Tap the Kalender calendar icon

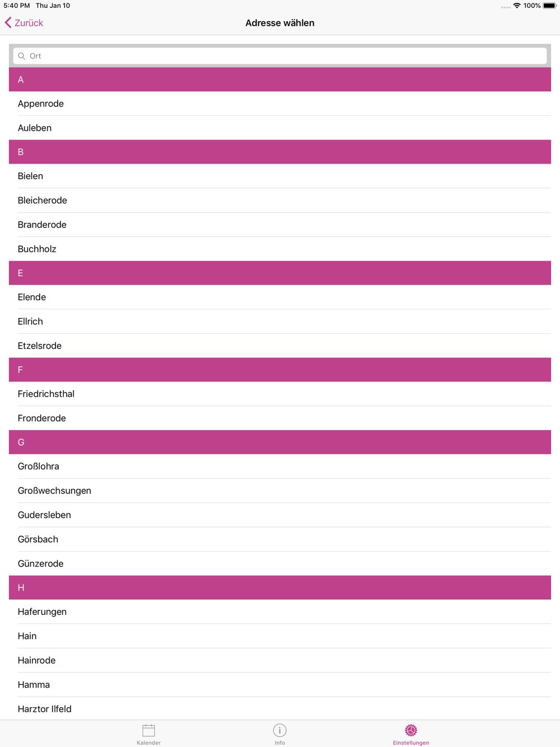point(148,730)
